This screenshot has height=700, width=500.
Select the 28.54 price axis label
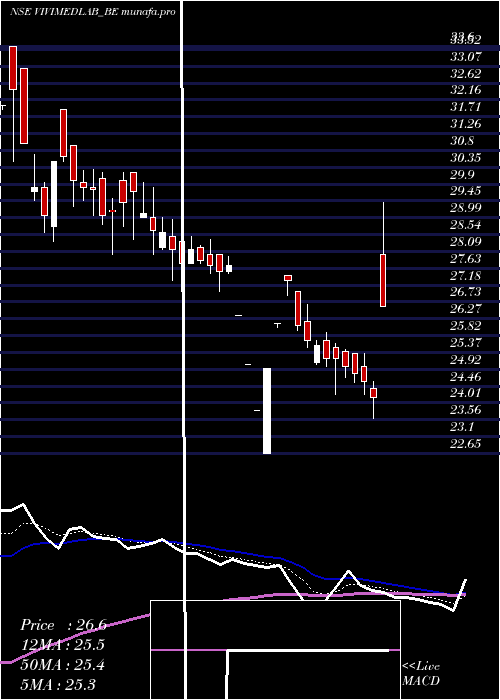(466, 225)
